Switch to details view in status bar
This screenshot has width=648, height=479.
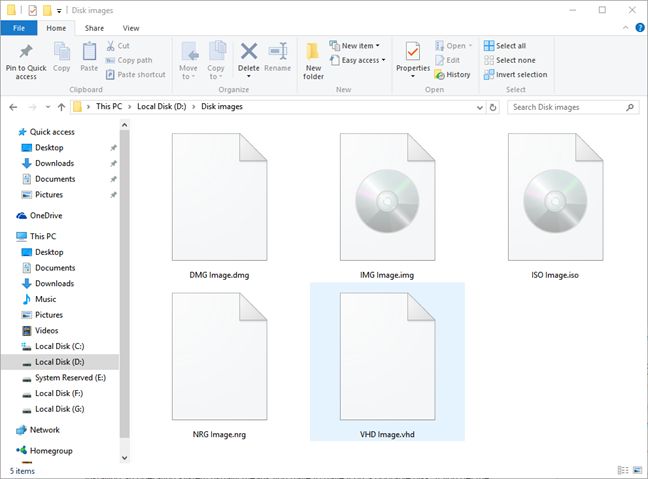[625, 470]
